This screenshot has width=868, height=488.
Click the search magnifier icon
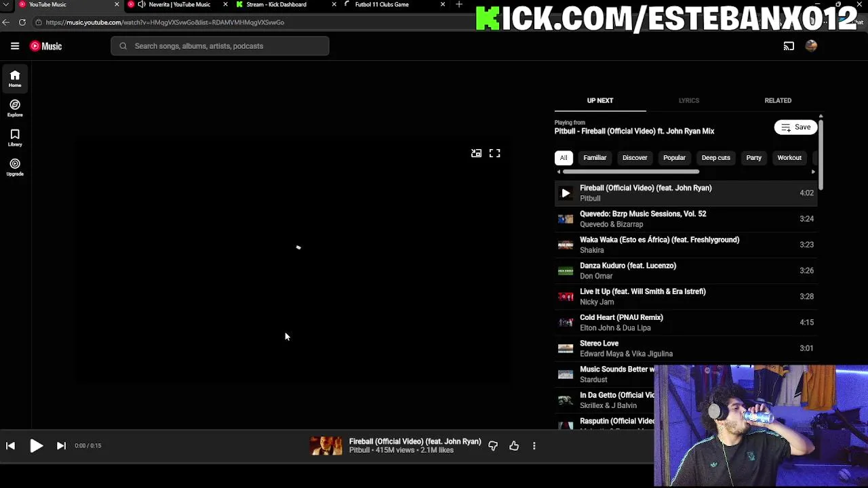tap(123, 46)
